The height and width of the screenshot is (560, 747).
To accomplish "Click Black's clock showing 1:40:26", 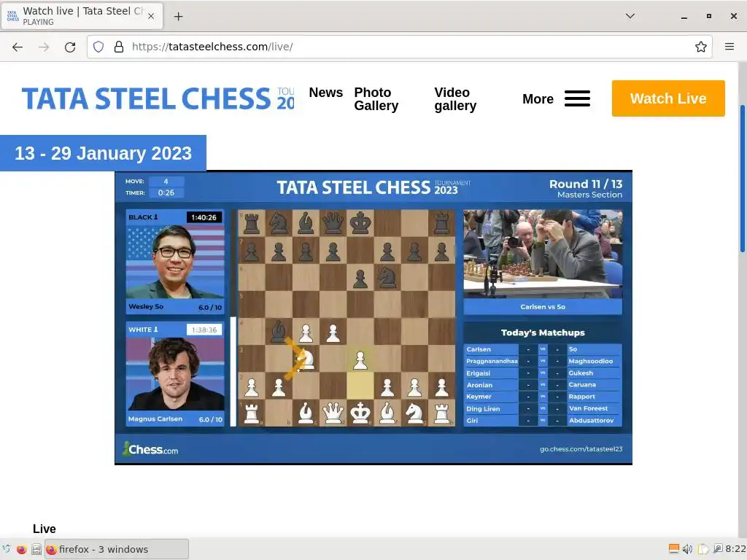I will pos(204,217).
